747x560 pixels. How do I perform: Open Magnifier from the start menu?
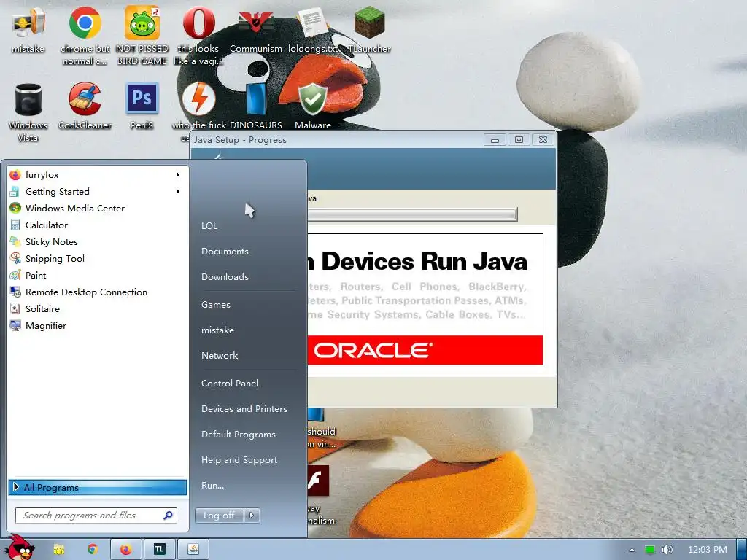(98, 326)
